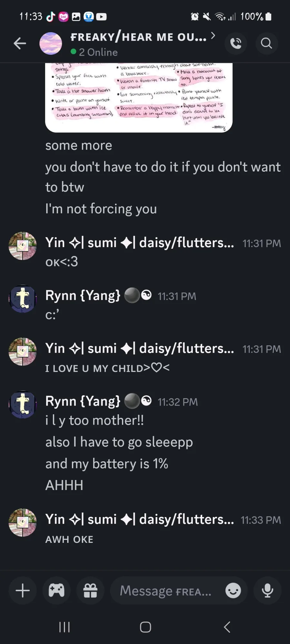Viewport: 290px width, 644px height.
Task: Open Yin sumi avatar beside AWH OKE message
Action: tap(23, 522)
